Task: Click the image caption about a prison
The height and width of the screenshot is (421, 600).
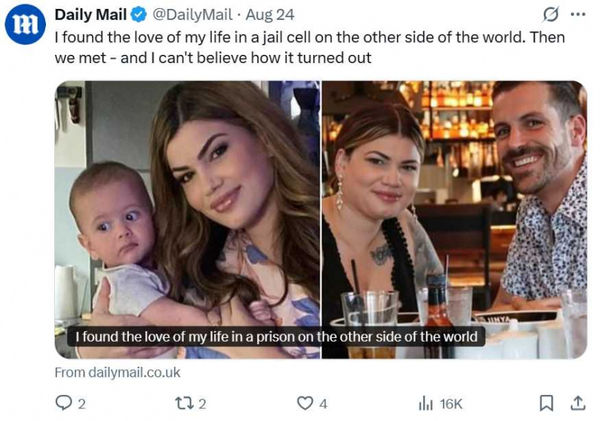Action: [x=276, y=337]
